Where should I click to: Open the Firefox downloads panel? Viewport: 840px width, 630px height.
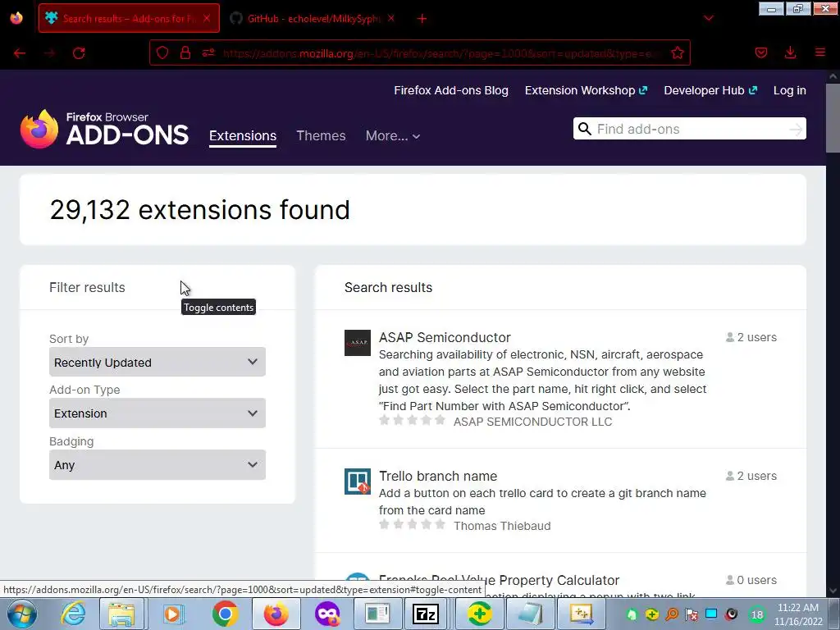pos(790,52)
